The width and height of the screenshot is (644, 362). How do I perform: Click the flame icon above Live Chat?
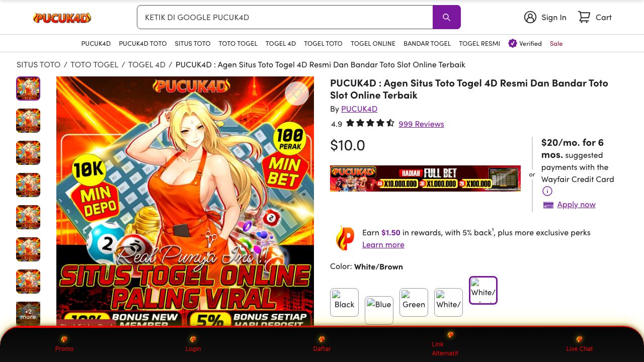[580, 339]
